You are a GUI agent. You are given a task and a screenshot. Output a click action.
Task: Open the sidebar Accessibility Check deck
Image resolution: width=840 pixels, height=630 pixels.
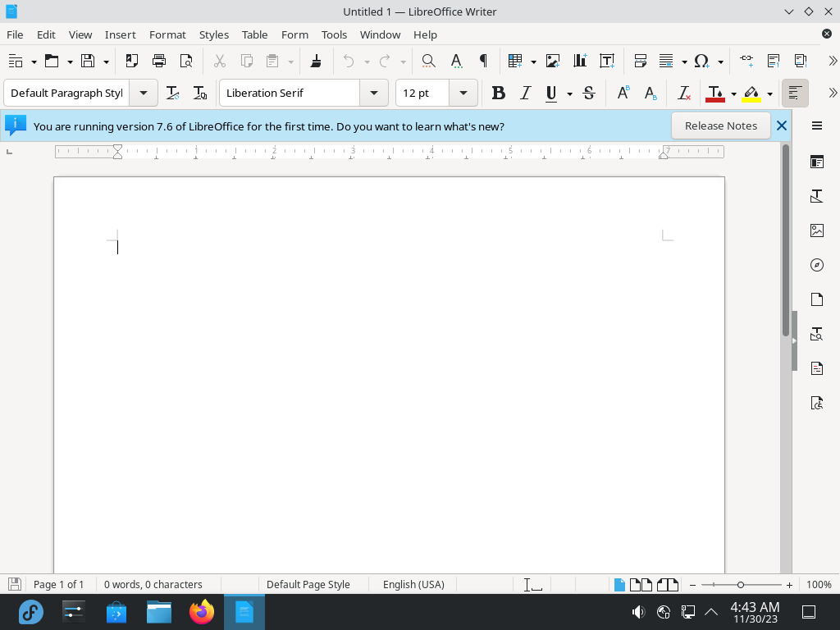(816, 403)
